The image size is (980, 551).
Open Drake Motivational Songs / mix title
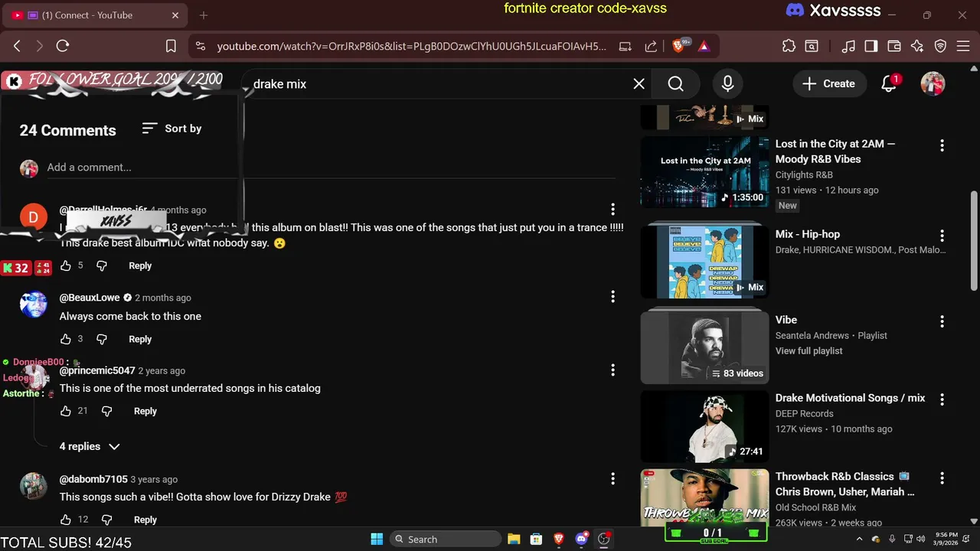850,398
